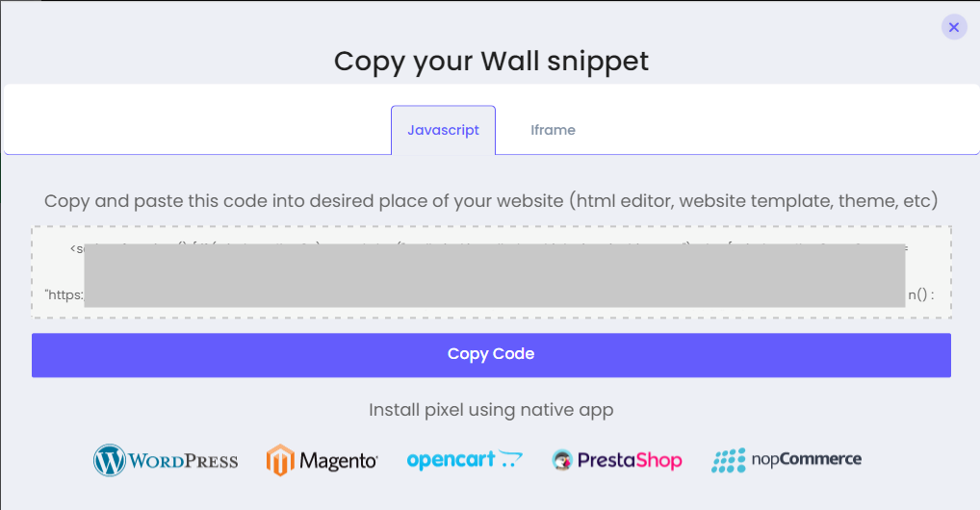Click the gray redacted code area
Image resolution: width=980 pixels, height=510 pixels.
coord(495,275)
